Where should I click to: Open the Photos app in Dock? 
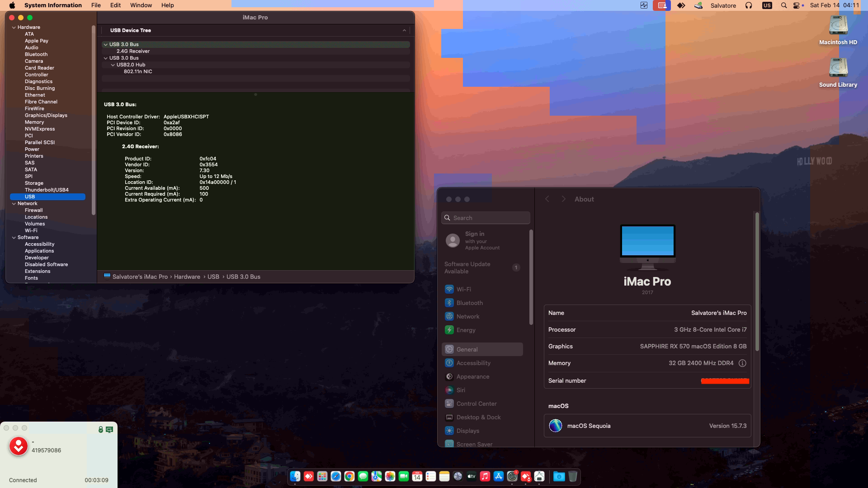coord(390,476)
